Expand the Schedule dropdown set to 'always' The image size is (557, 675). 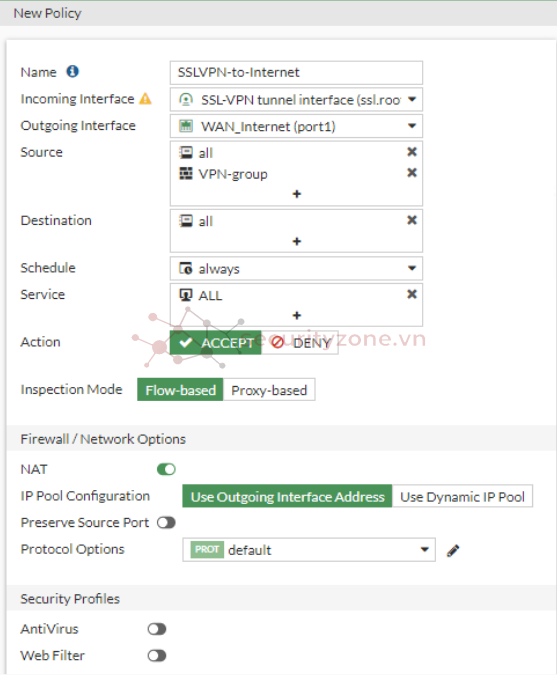296,269
